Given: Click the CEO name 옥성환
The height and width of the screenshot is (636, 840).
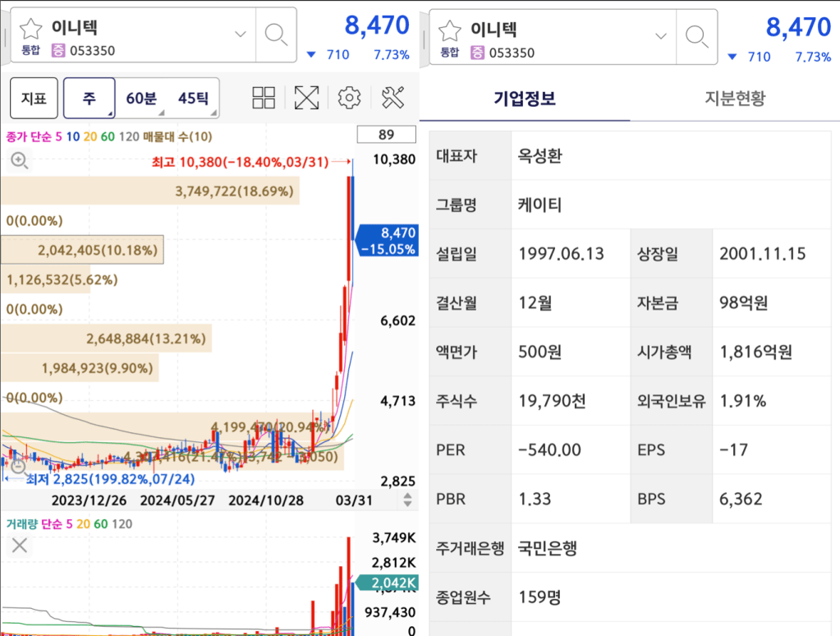Looking at the screenshot, I should (540, 156).
